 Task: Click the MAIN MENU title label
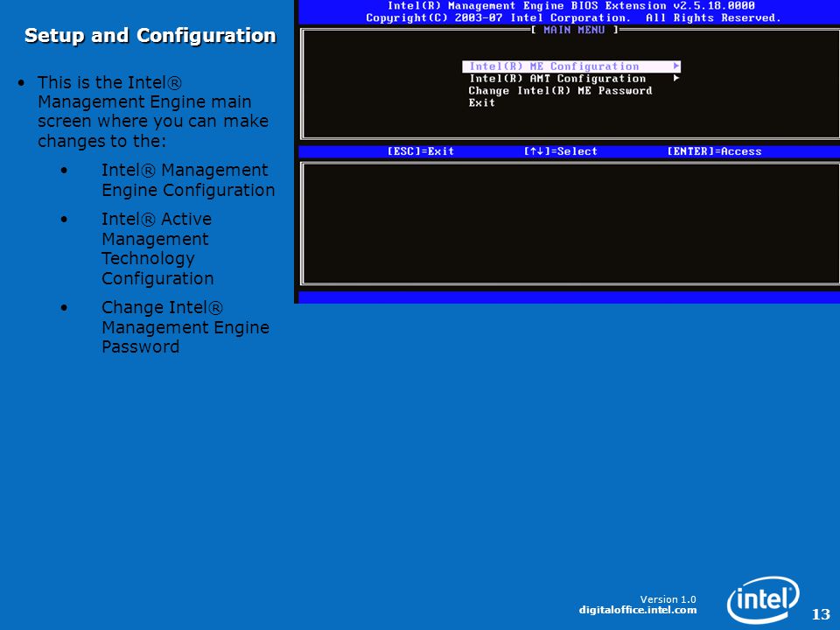(x=574, y=30)
